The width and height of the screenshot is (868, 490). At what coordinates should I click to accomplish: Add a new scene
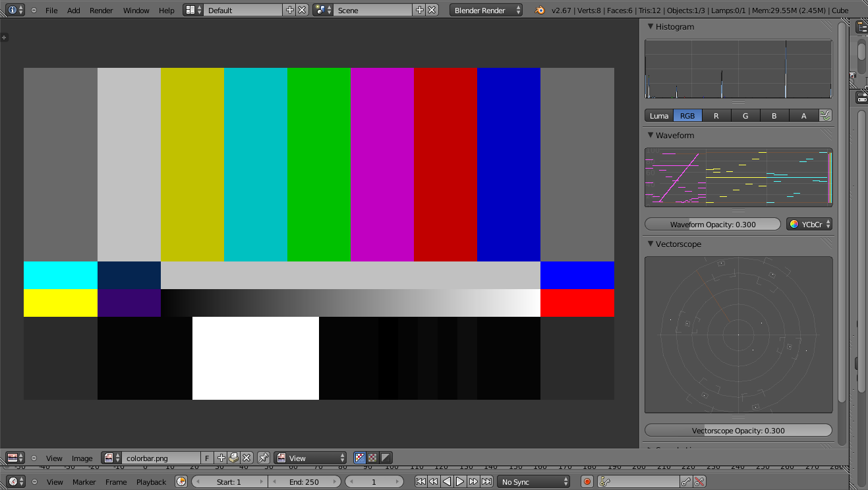419,10
